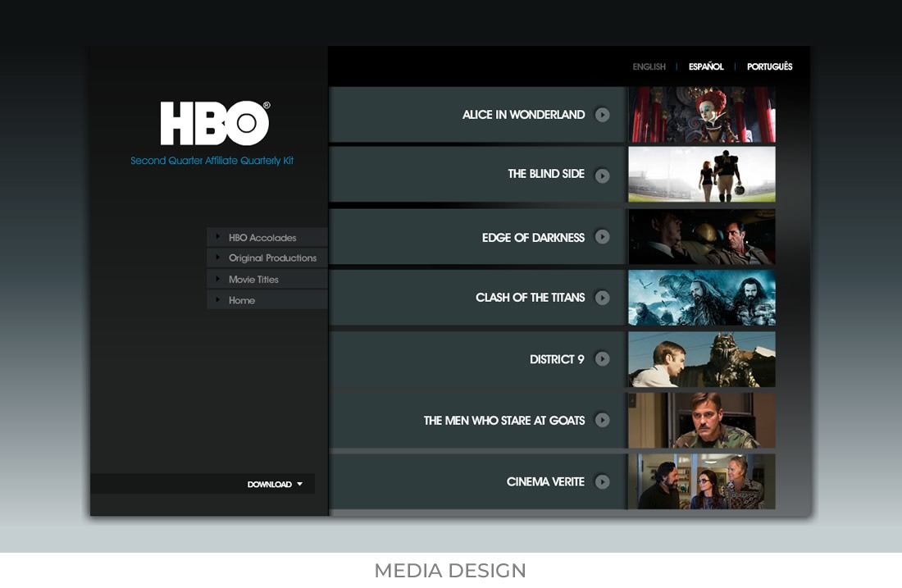Select the Clash of the Titans title text
The image size is (902, 588).
tap(530, 298)
